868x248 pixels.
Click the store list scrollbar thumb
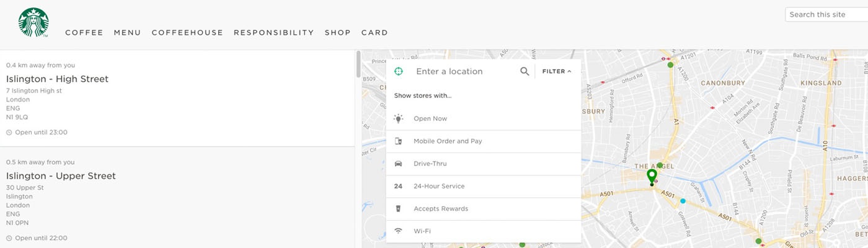point(358,64)
